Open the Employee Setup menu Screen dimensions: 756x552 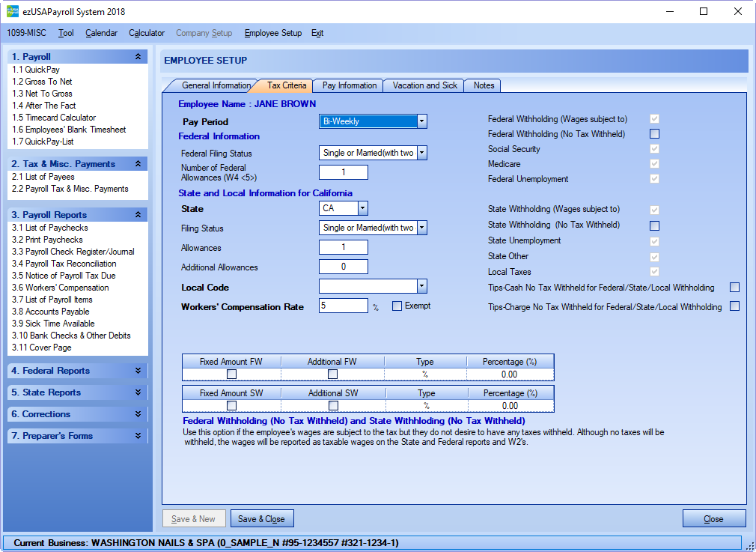(x=272, y=33)
